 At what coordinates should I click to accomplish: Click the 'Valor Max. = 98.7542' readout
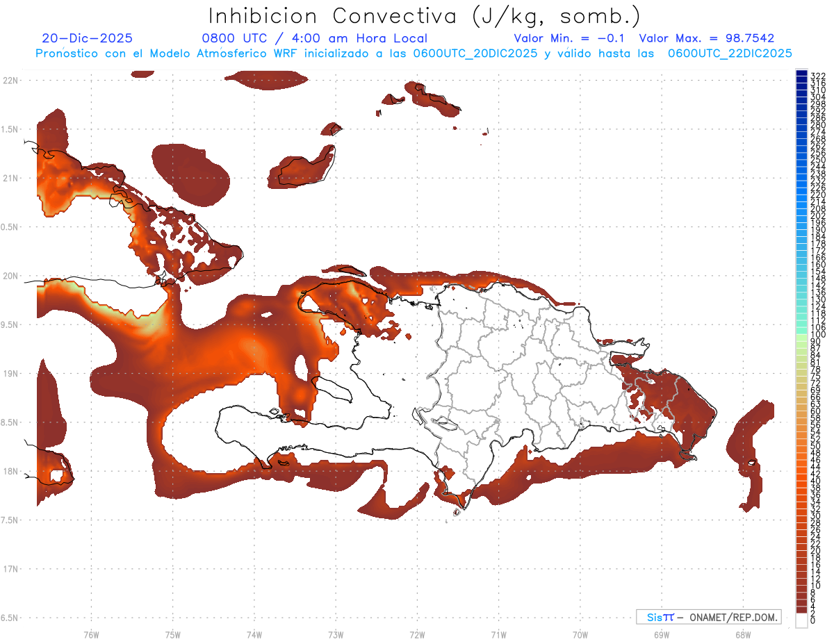coord(707,38)
